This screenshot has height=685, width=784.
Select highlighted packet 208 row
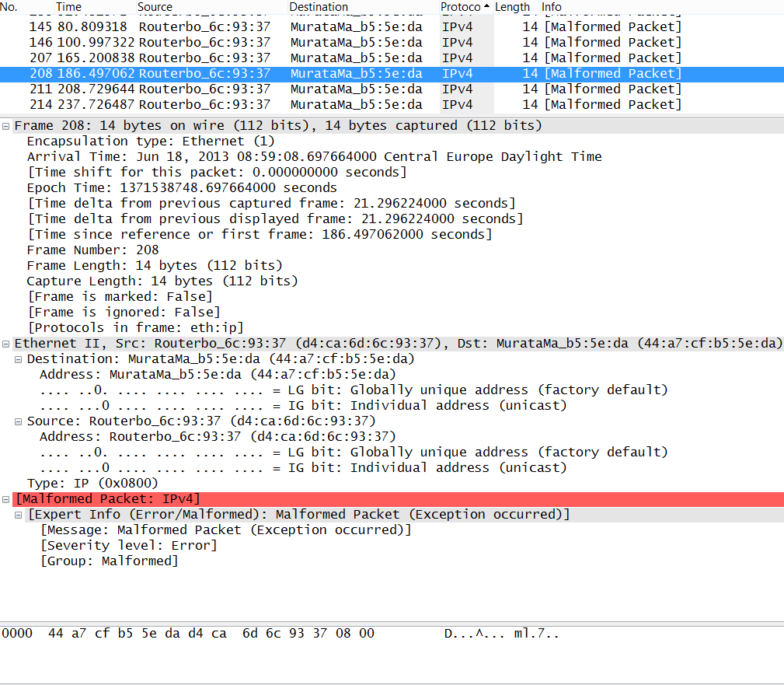(392, 74)
